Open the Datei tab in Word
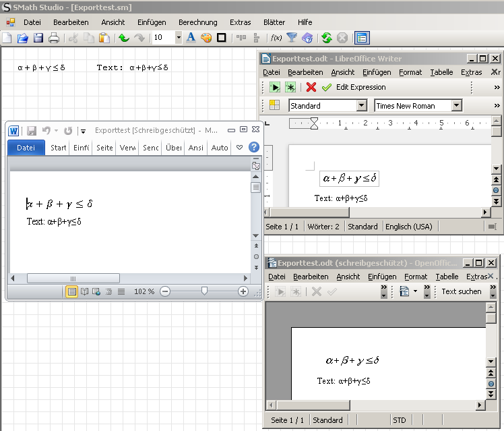504x431 pixels. click(26, 148)
